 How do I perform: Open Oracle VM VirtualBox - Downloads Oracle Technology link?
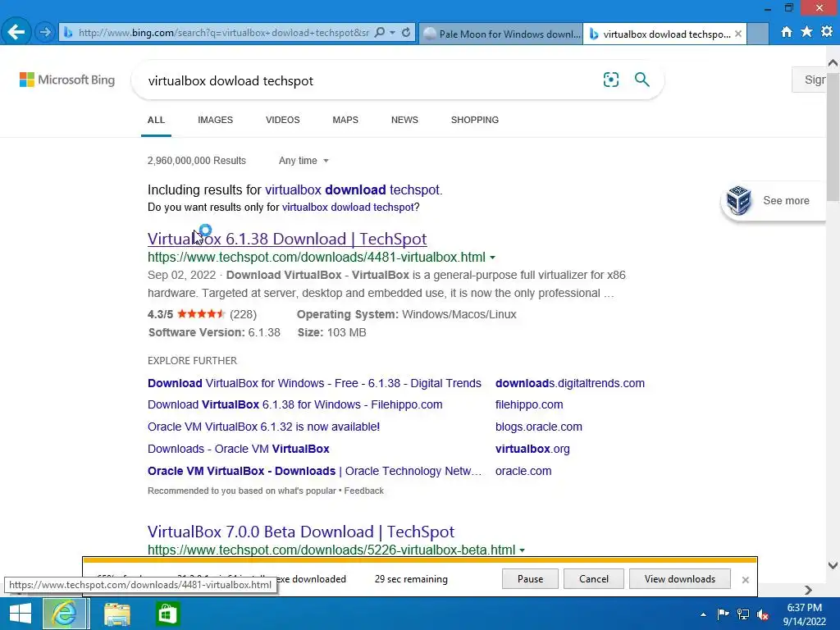point(314,471)
